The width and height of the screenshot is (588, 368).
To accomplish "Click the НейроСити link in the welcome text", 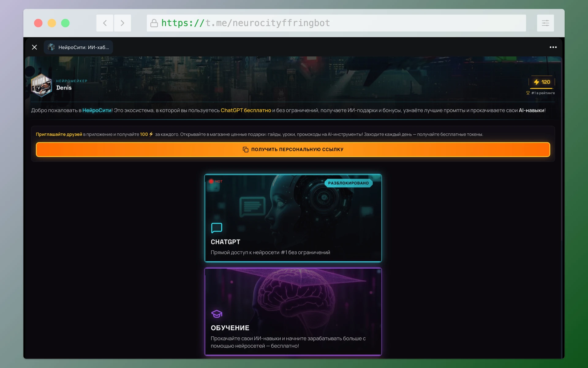I will (x=97, y=110).
